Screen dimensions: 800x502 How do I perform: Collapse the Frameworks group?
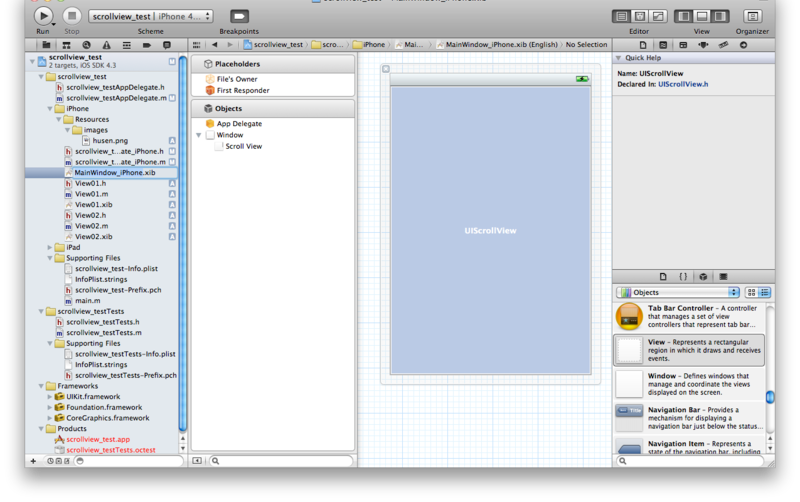tap(41, 386)
